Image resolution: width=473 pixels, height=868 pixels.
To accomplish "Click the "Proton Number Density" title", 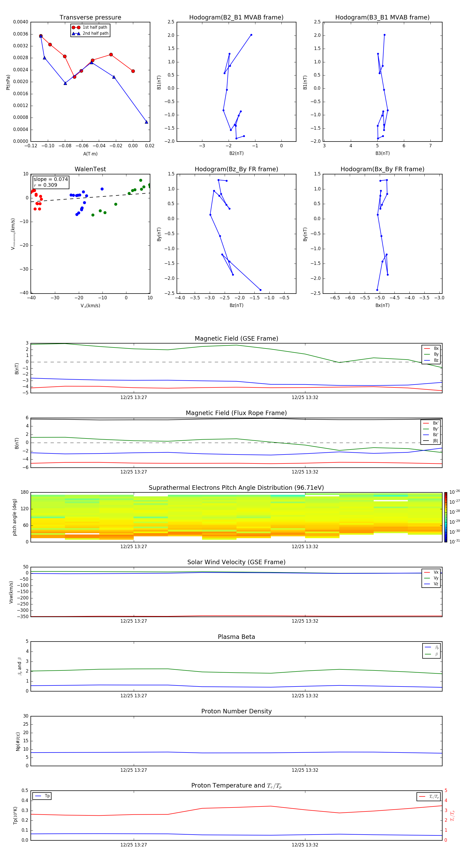I will click(236, 711).
